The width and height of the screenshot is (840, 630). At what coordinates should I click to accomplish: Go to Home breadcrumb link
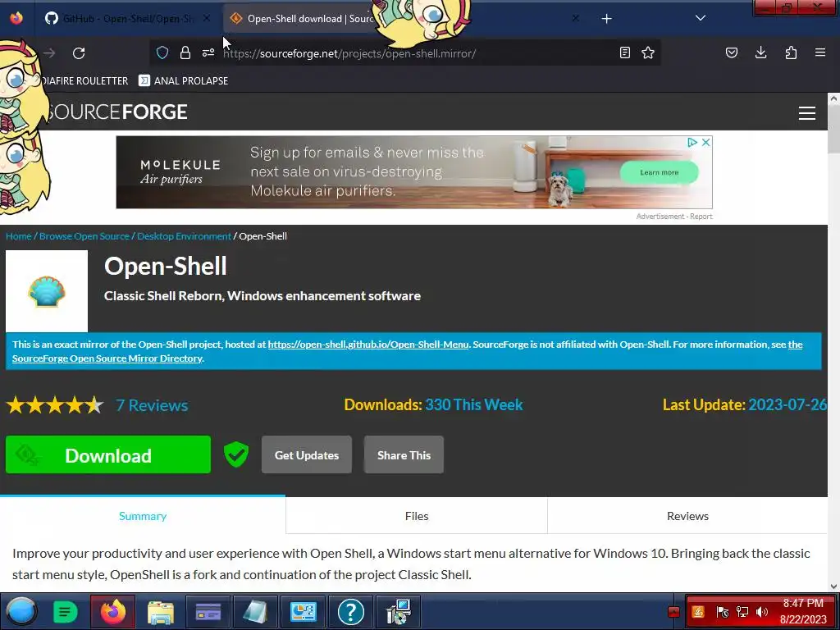19,236
